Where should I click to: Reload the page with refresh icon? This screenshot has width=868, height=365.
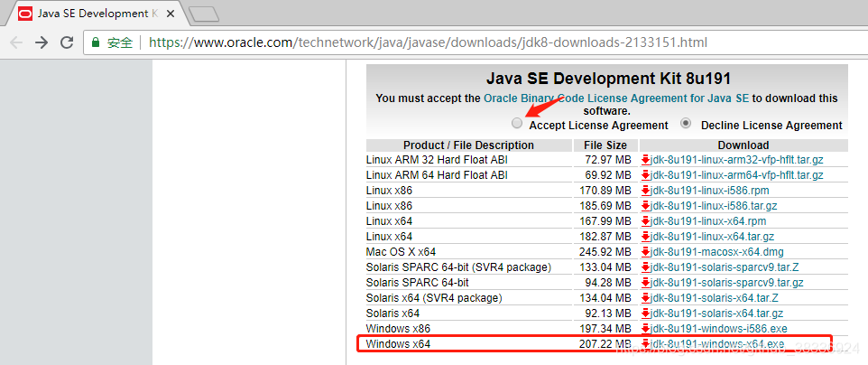coord(67,42)
